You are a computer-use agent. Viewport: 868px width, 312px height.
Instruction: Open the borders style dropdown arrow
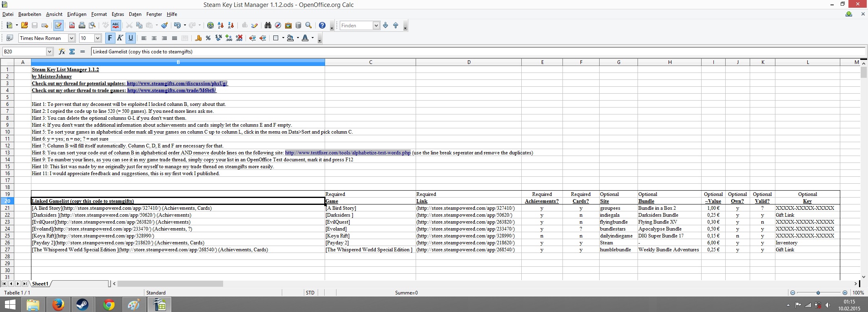click(283, 38)
